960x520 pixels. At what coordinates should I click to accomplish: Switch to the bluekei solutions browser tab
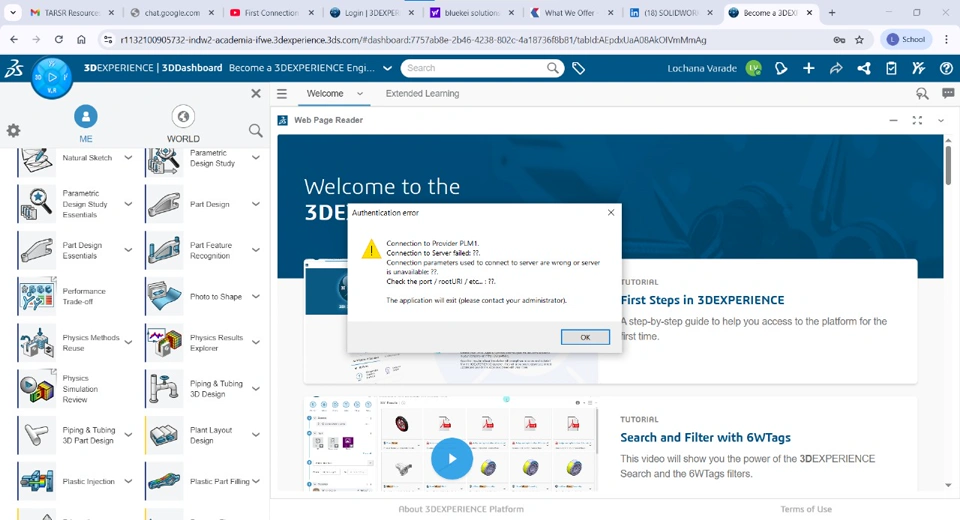(470, 12)
